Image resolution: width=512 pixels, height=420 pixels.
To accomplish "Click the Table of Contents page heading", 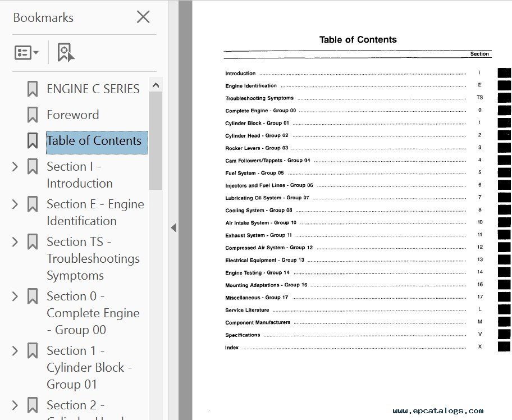I will click(x=358, y=39).
